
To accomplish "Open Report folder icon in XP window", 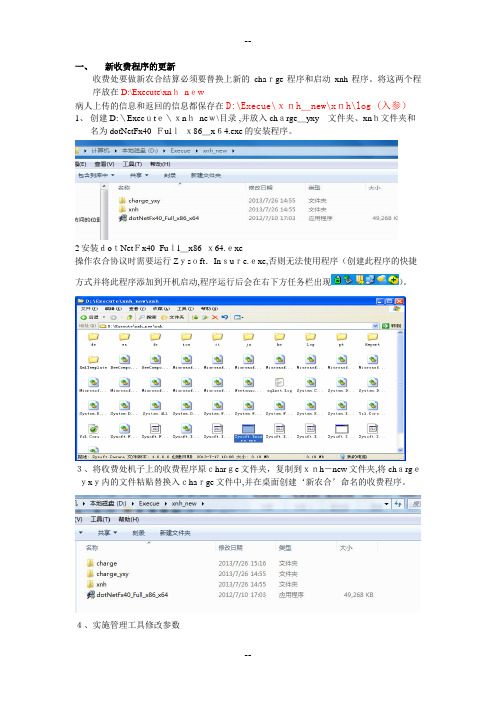I will (372, 339).
